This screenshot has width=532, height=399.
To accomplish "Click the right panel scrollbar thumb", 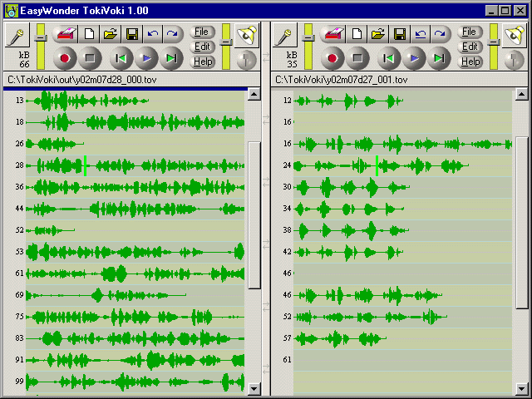I will tap(522, 223).
